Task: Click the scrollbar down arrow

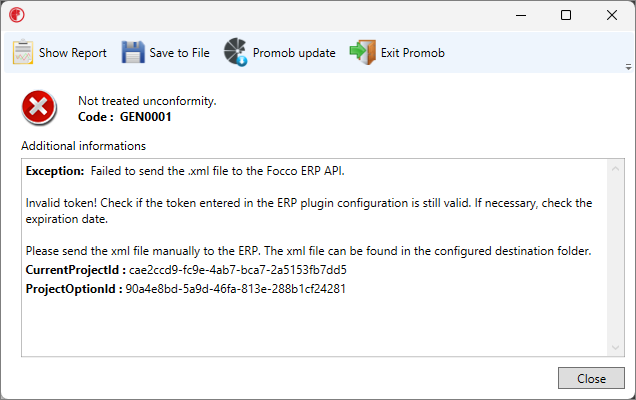Action: coord(615,348)
